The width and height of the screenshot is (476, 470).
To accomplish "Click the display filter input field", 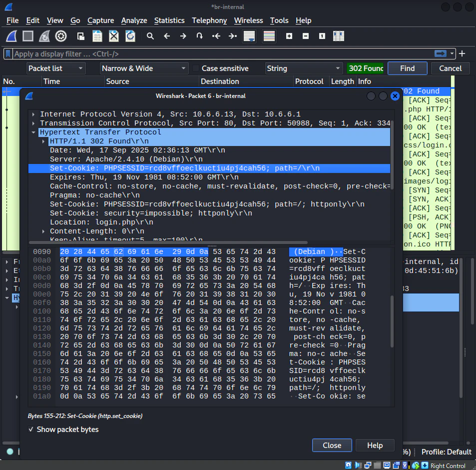I will pyautogui.click(x=223, y=54).
